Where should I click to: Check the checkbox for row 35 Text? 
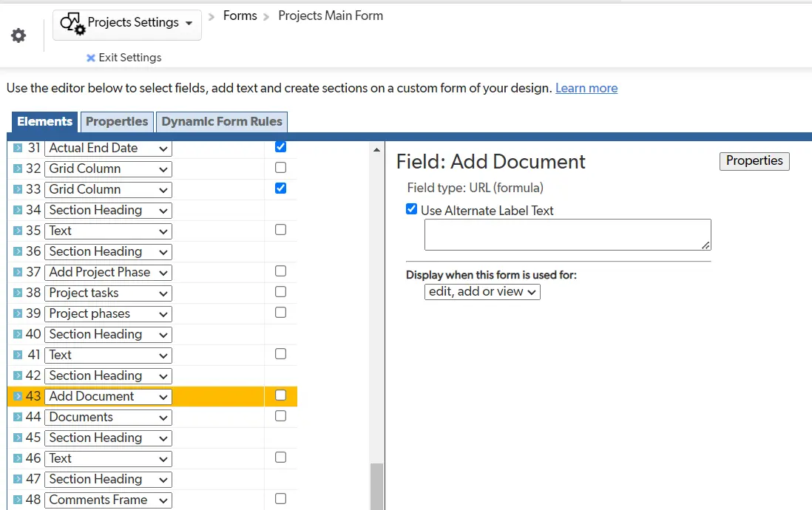pos(281,230)
